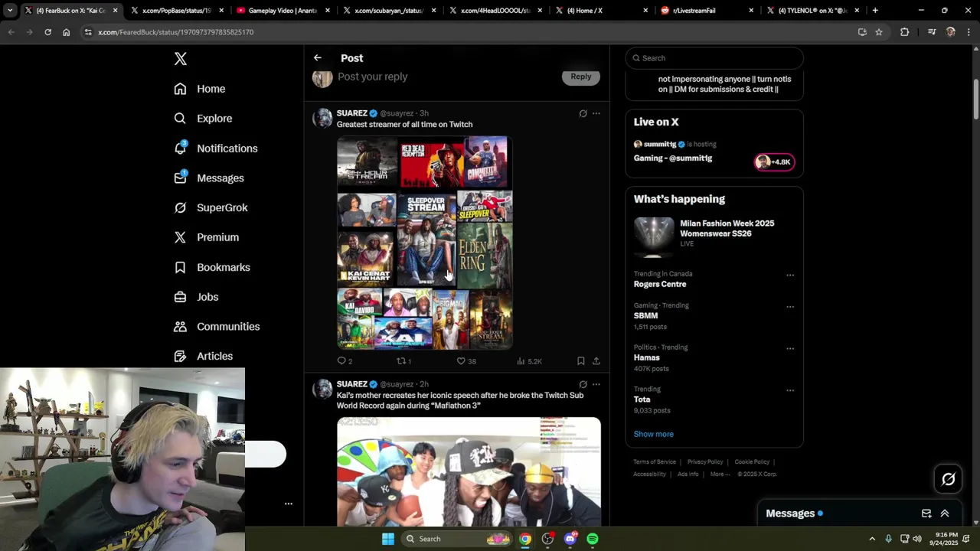Open more options on first SUAREZ post
Viewport: 980px width, 551px height.
(596, 113)
